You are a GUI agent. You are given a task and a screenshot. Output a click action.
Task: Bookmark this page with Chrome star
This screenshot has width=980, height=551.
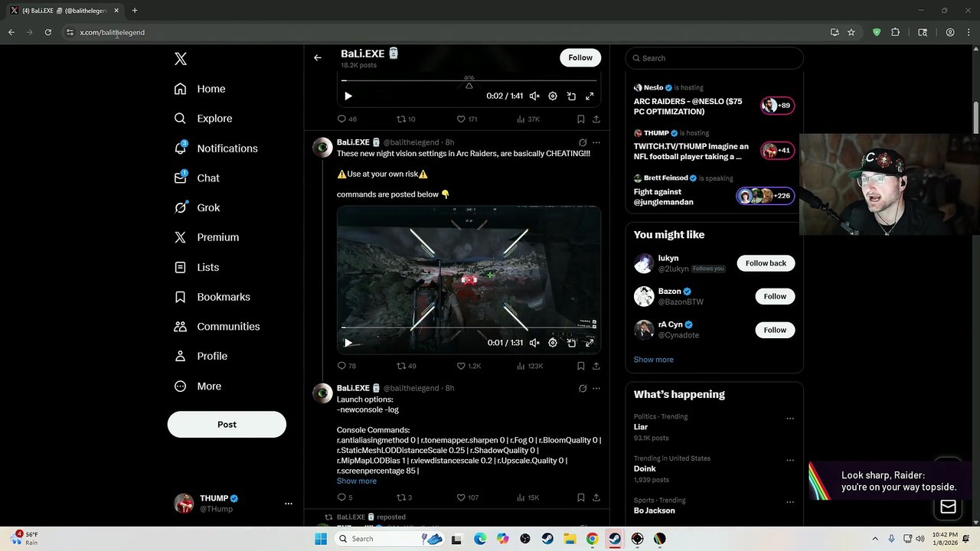coord(851,32)
